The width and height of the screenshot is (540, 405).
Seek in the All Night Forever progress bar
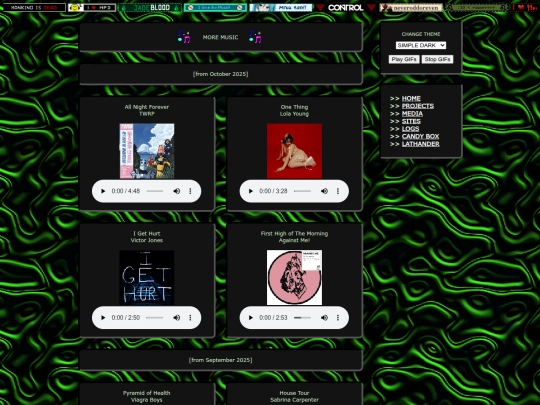[155, 191]
